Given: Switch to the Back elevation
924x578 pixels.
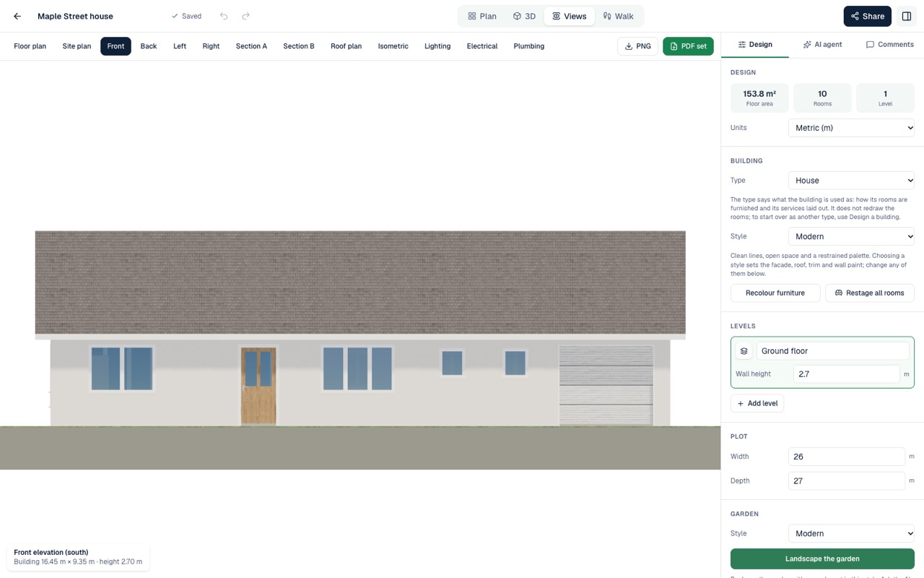Looking at the screenshot, I should pyautogui.click(x=149, y=46).
